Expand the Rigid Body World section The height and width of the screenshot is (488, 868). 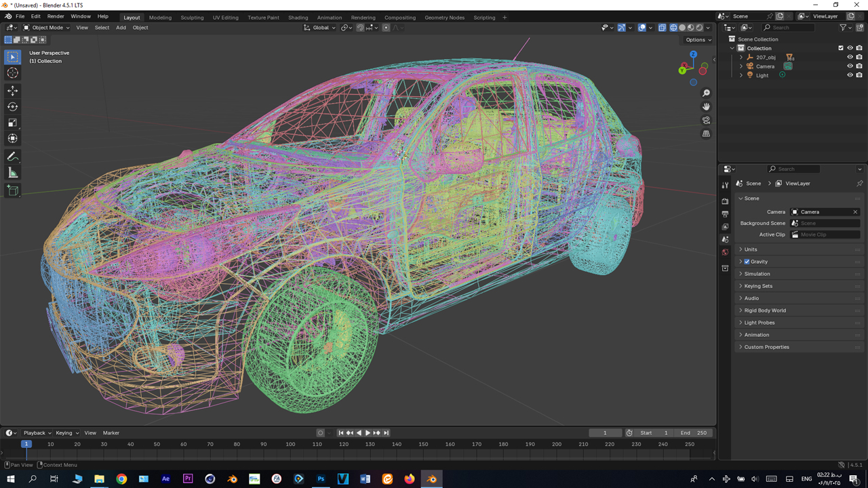click(765, 310)
